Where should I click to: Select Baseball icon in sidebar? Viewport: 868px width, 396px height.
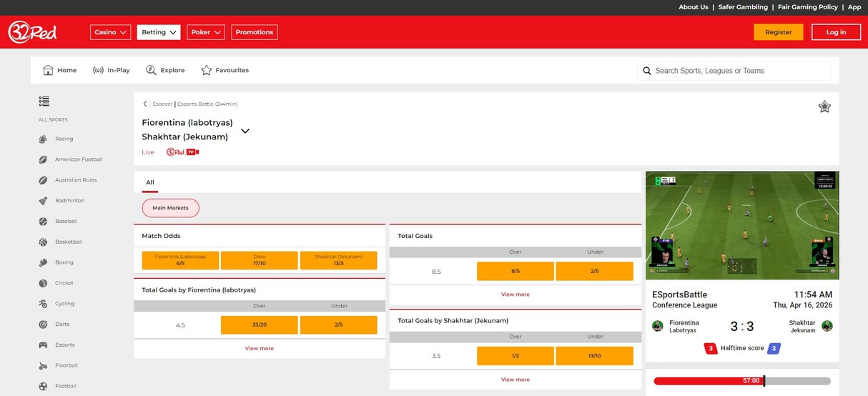click(x=43, y=222)
